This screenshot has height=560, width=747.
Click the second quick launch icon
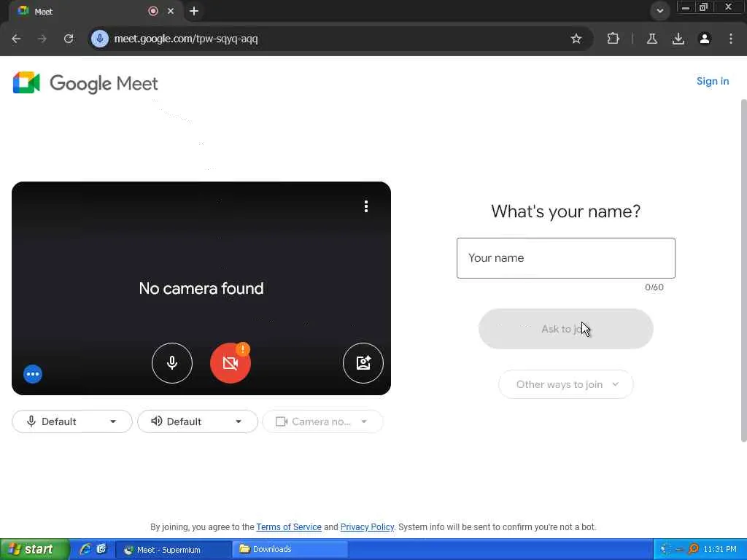tap(101, 549)
